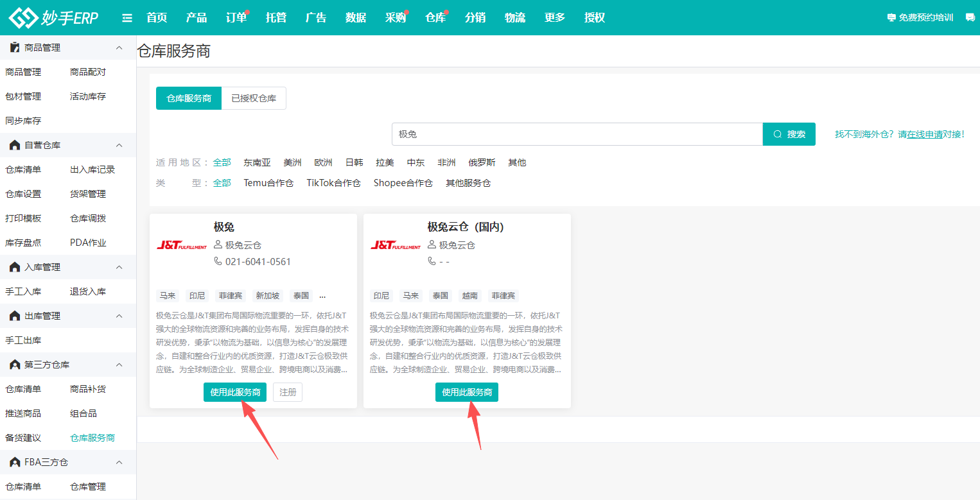Open 仓库服务商 in the sidebar

coord(92,438)
